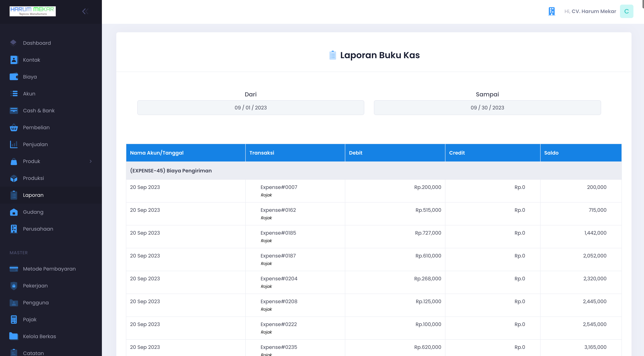Click transaction Expense#0185

(278, 233)
